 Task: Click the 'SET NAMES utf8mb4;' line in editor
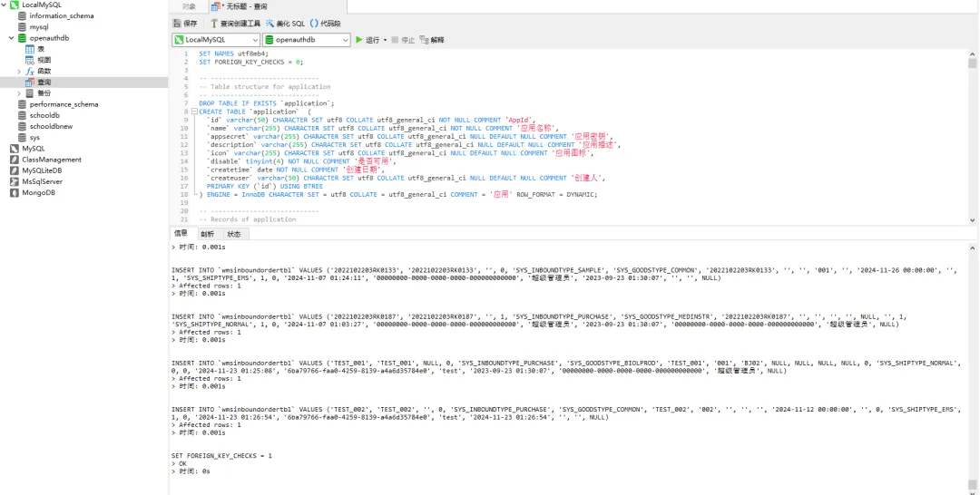coord(233,53)
